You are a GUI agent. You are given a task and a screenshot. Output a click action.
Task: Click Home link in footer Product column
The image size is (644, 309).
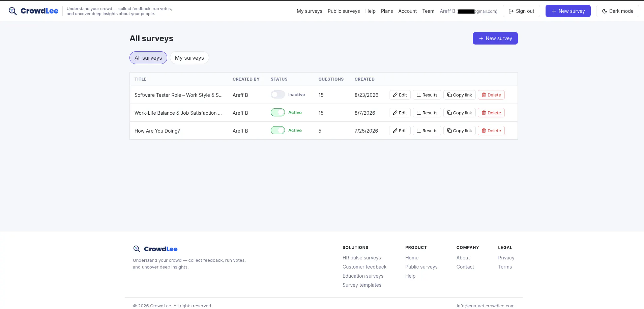pos(412,258)
